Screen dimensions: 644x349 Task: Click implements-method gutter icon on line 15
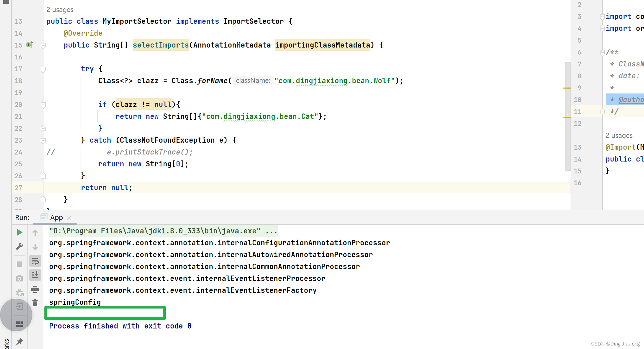click(x=30, y=45)
